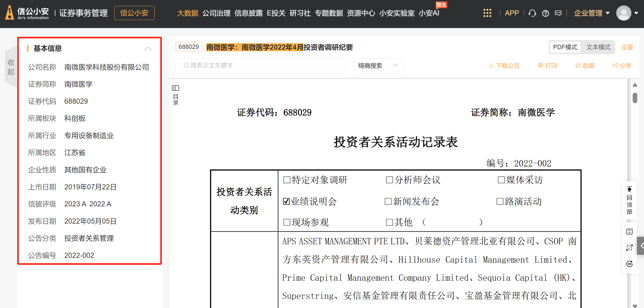644x308 pixels.
Task: Open the 公司治理 menu
Action: click(216, 13)
